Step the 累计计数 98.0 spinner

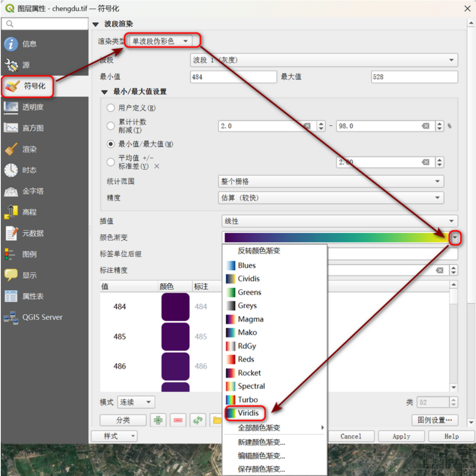[x=439, y=126]
